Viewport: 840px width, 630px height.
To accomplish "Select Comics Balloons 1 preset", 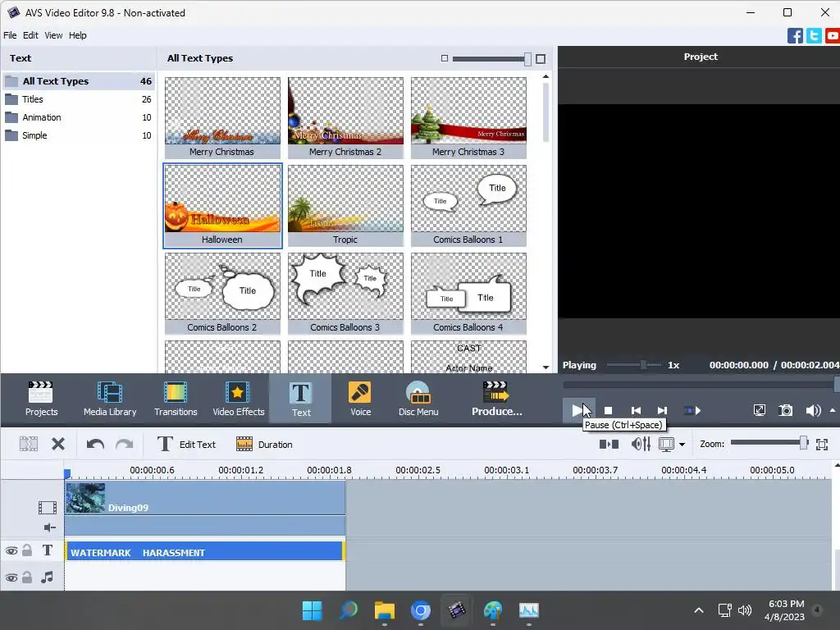I will pyautogui.click(x=468, y=206).
